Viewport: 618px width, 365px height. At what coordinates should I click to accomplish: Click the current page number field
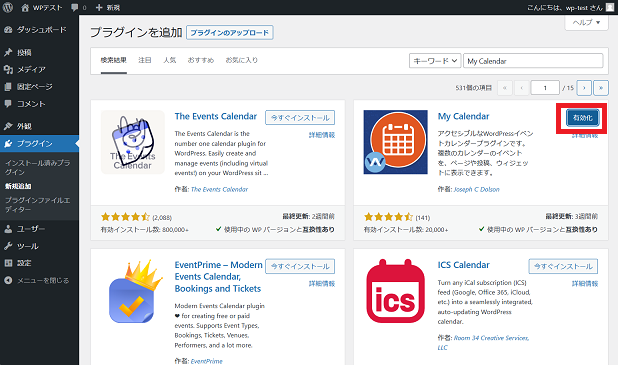click(x=545, y=88)
